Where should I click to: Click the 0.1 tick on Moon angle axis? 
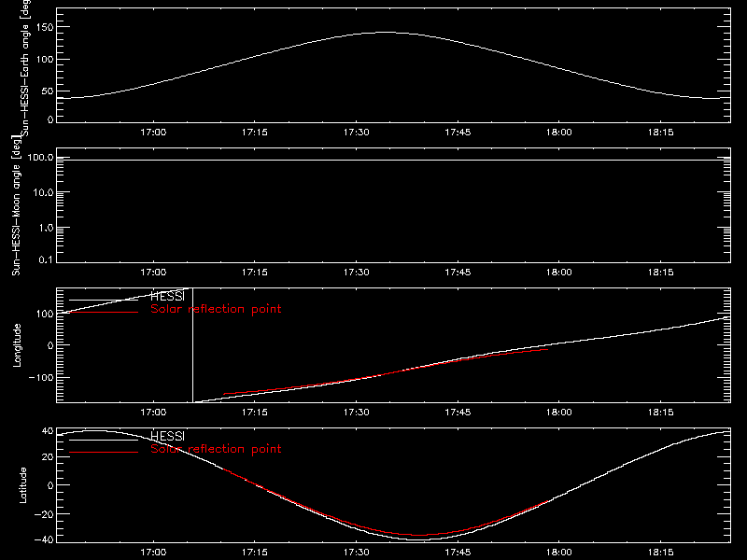pyautogui.click(x=46, y=260)
